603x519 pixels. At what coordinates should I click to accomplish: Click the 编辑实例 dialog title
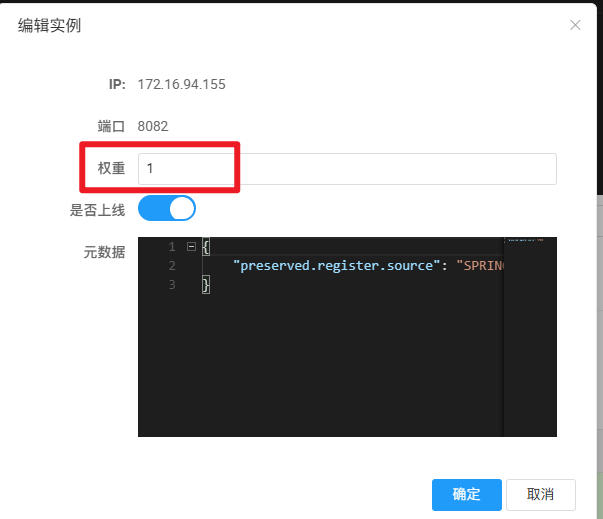click(49, 26)
